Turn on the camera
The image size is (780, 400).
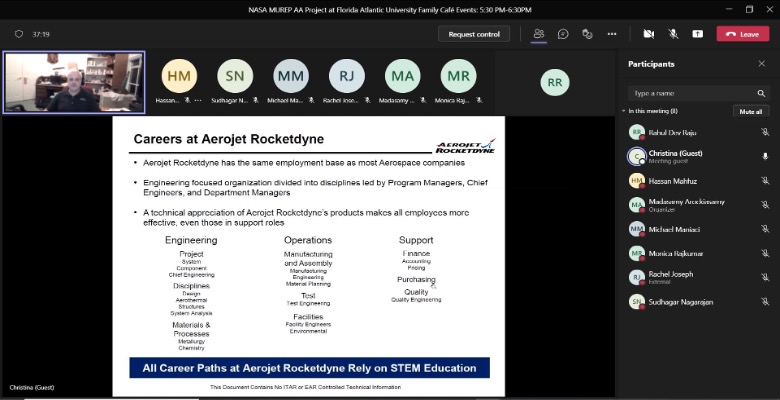point(648,33)
